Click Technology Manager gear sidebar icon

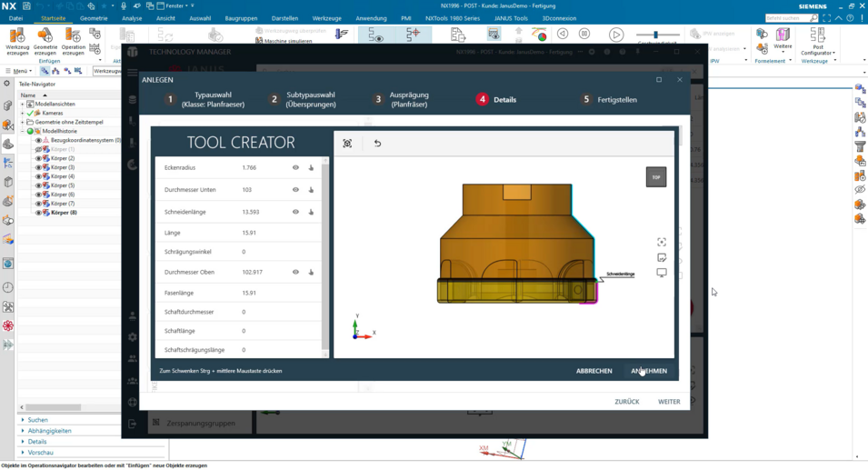pos(133,337)
